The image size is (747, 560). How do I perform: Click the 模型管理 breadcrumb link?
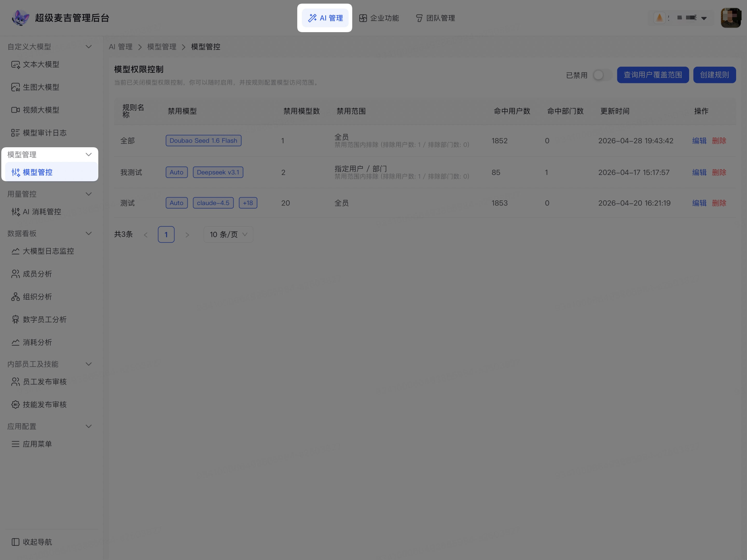pyautogui.click(x=162, y=47)
